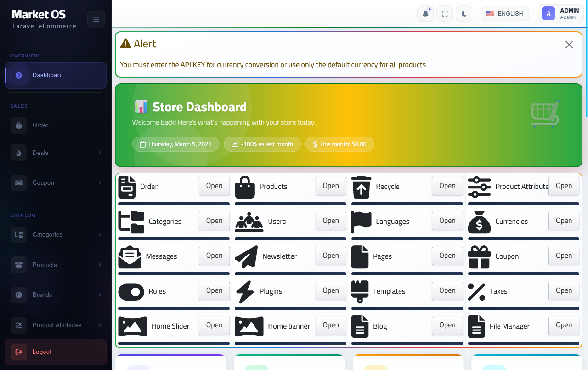The image size is (588, 370).
Task: Expand the Categories sidebar submenu chevron
Action: [x=100, y=235]
